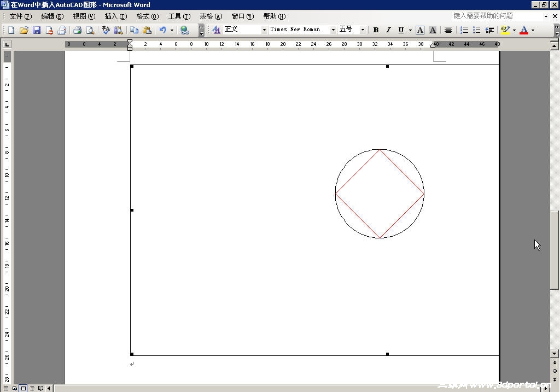Apply yellow highlight color

(505, 30)
